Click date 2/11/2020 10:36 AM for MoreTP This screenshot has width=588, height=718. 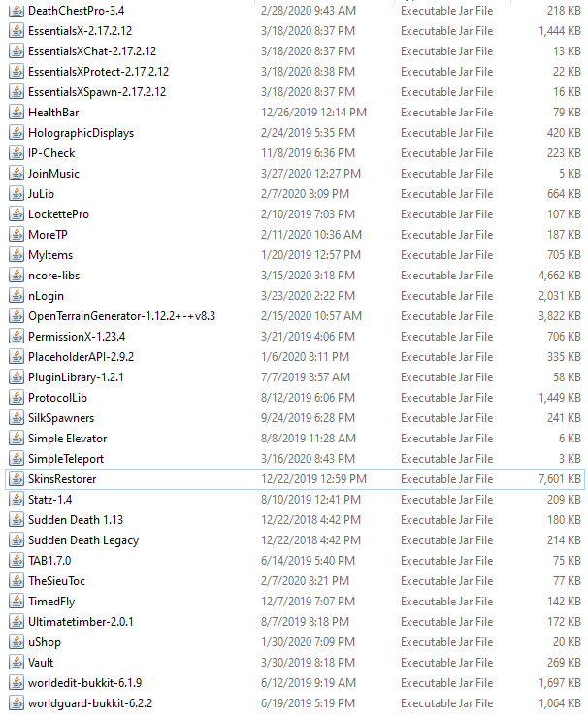[x=311, y=235]
